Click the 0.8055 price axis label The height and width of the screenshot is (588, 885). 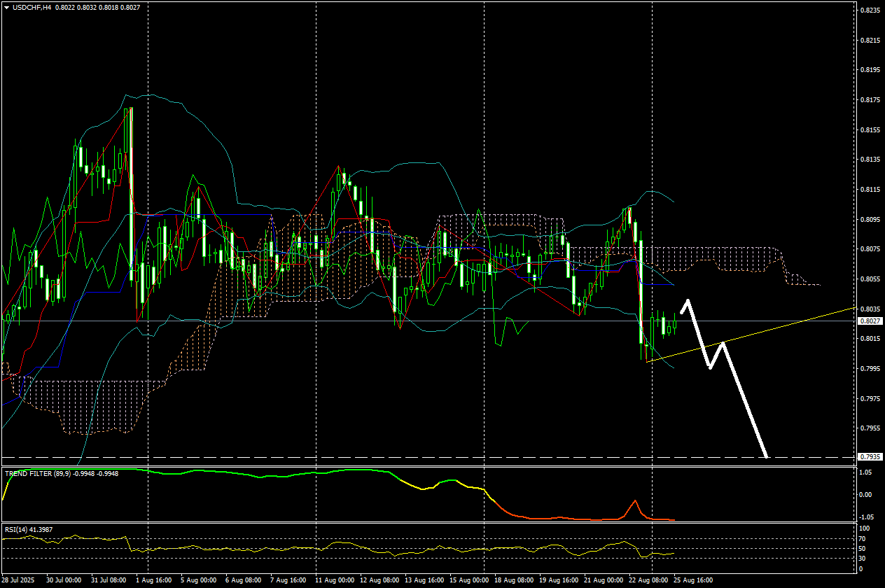[870, 279]
